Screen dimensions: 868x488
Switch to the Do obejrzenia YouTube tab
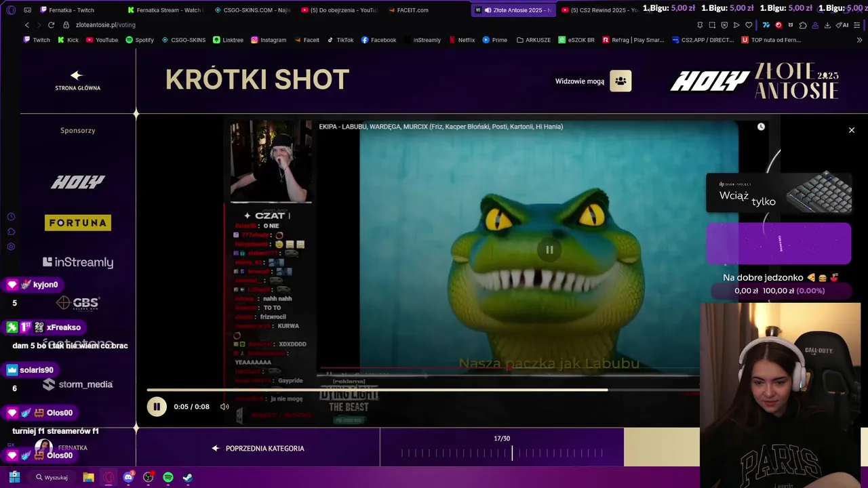tap(339, 10)
